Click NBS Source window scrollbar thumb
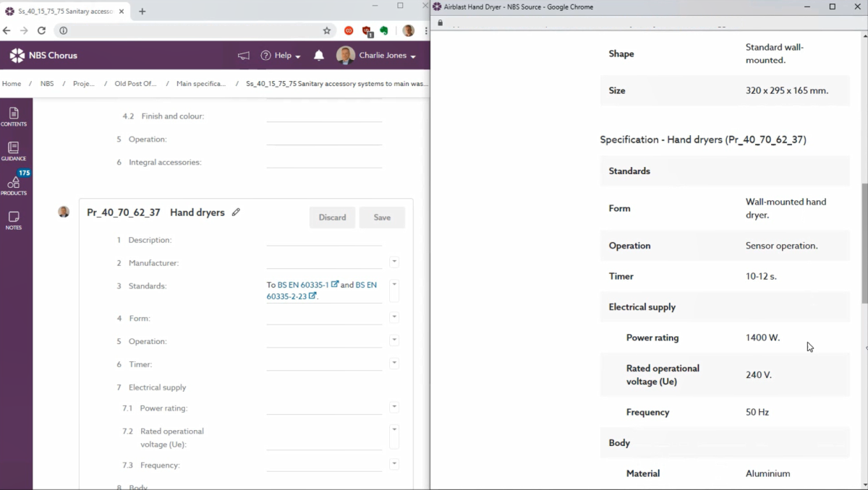The image size is (868, 490). (864, 244)
